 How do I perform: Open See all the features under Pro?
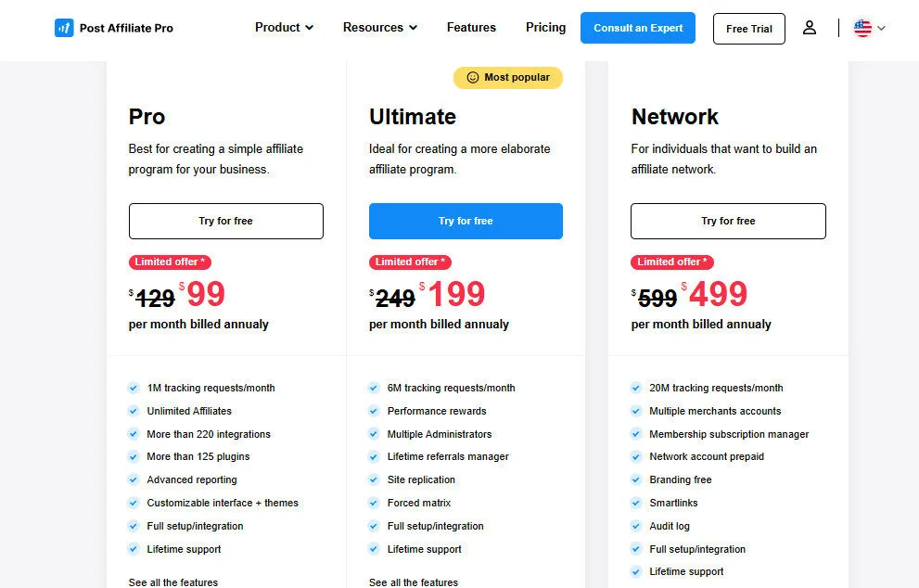tap(173, 582)
